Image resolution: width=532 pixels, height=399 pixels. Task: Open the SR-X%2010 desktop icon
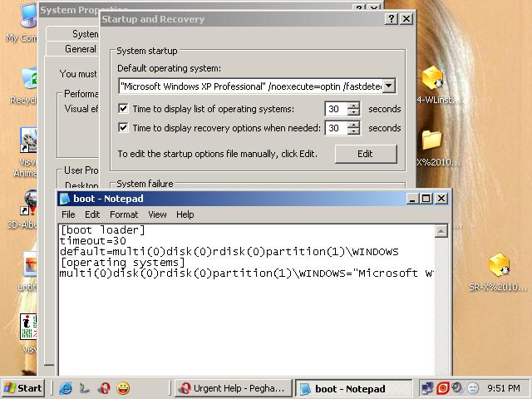[x=498, y=266]
